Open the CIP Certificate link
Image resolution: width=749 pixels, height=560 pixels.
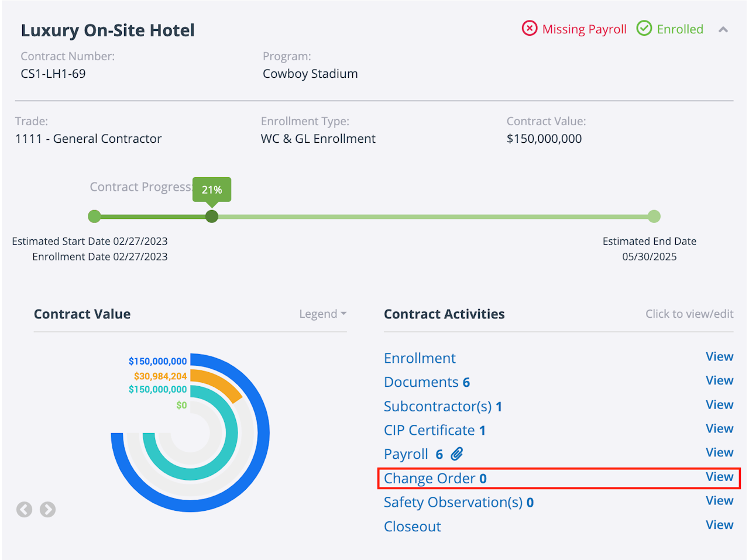coord(434,430)
